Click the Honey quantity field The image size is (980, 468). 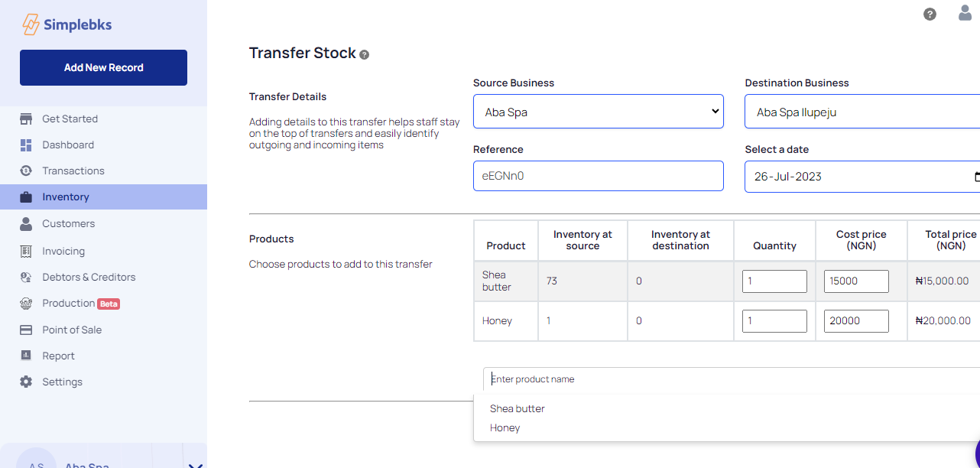(x=774, y=321)
